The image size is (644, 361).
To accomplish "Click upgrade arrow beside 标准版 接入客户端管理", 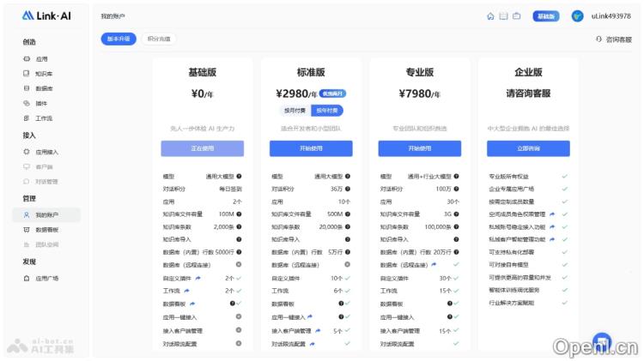I will (x=318, y=330).
